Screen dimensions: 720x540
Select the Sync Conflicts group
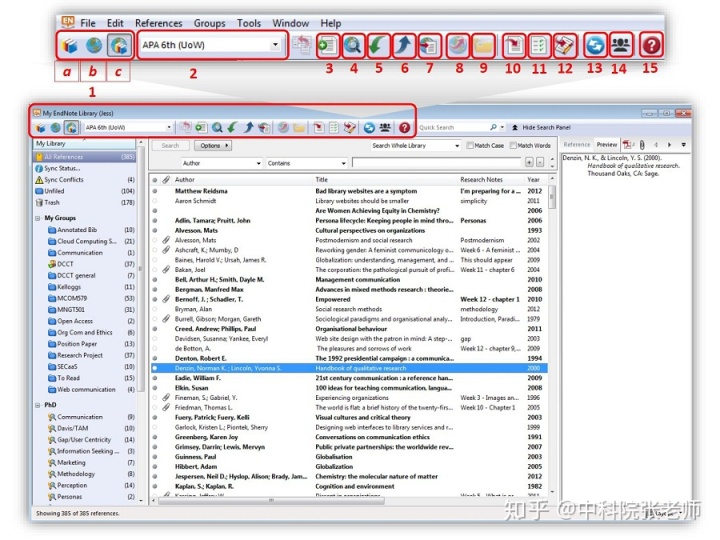coord(85,180)
